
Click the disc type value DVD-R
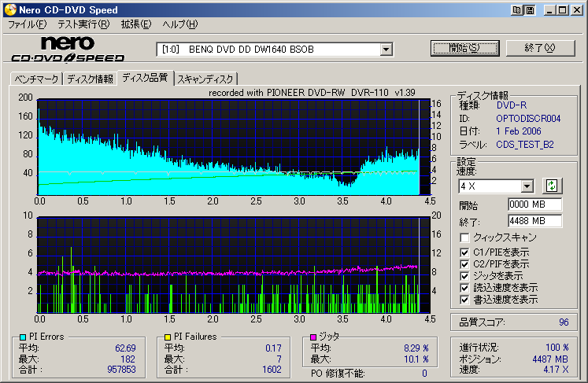click(x=512, y=105)
